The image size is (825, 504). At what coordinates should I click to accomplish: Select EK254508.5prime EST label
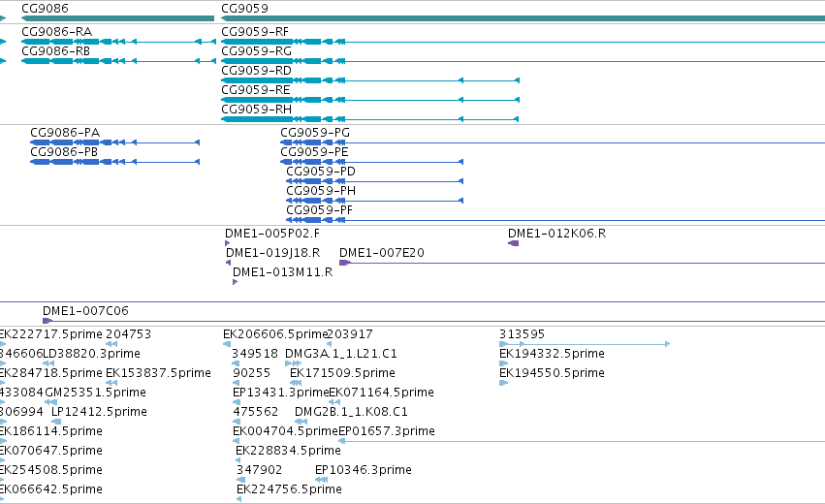[51, 470]
